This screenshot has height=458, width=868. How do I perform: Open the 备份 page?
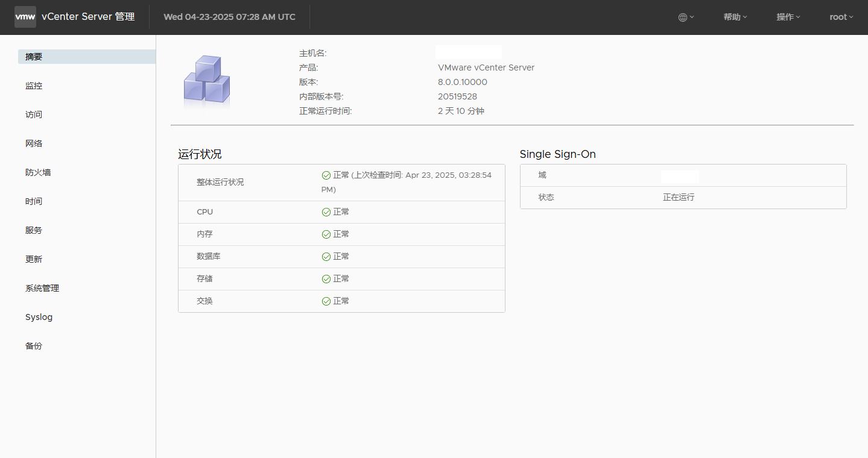click(x=34, y=346)
